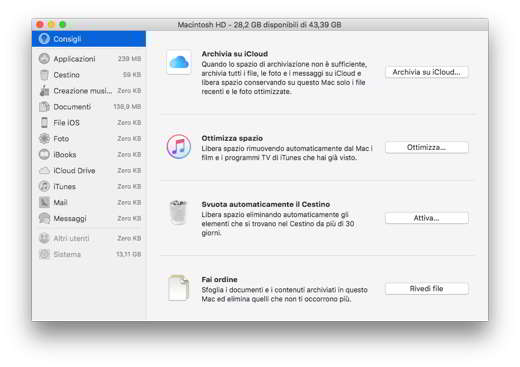Select the Creazione musicale guitar icon
This screenshot has height=367, width=520.
pyautogui.click(x=44, y=91)
